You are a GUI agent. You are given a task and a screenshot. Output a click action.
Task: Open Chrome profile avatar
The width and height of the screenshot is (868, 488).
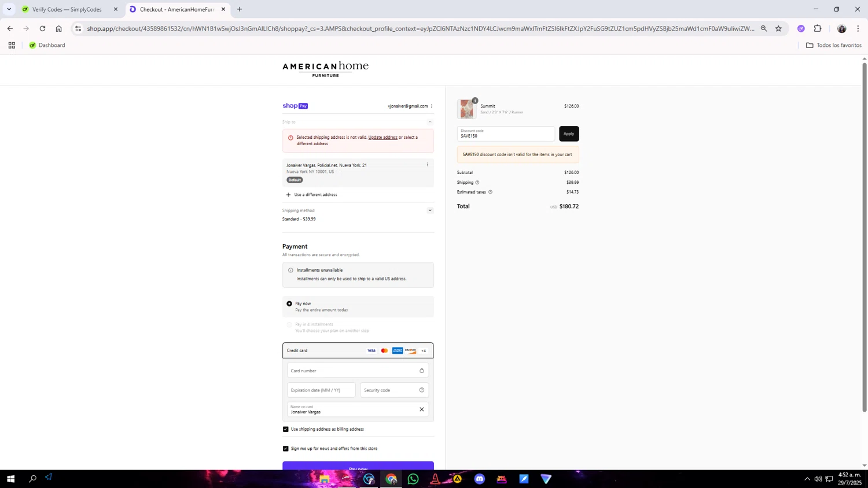coord(841,28)
